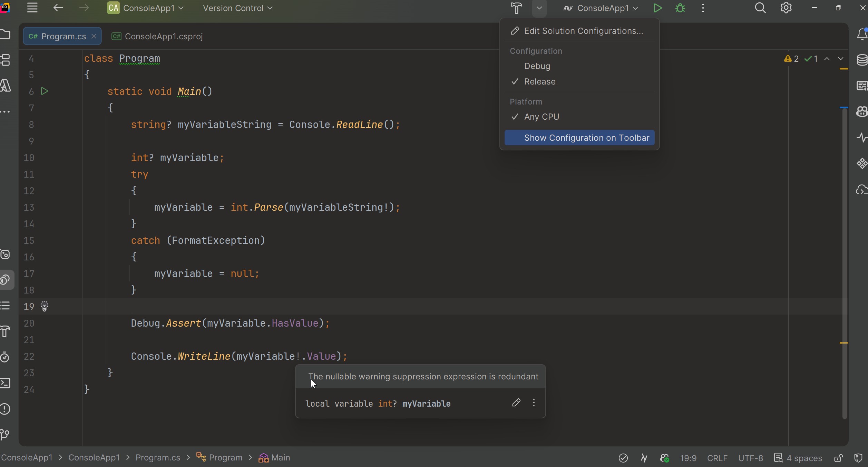The width and height of the screenshot is (868, 467).
Task: Click the CRLF line separator in status bar
Action: coord(717,458)
